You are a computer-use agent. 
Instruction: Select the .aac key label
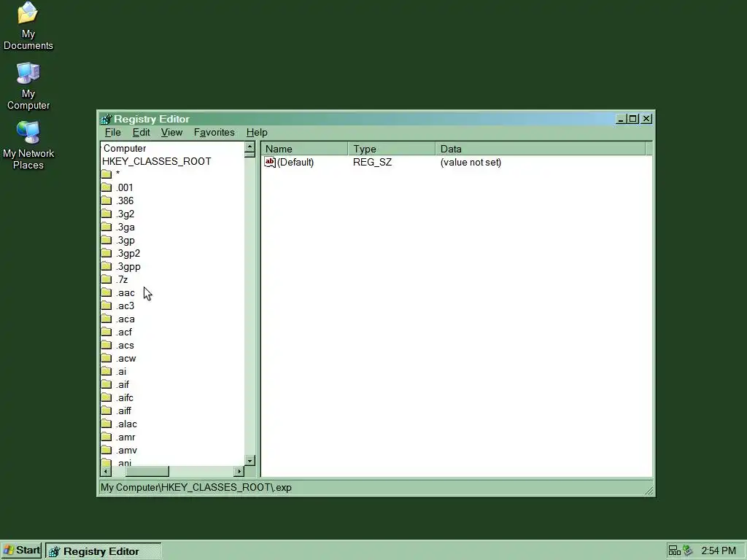125,293
